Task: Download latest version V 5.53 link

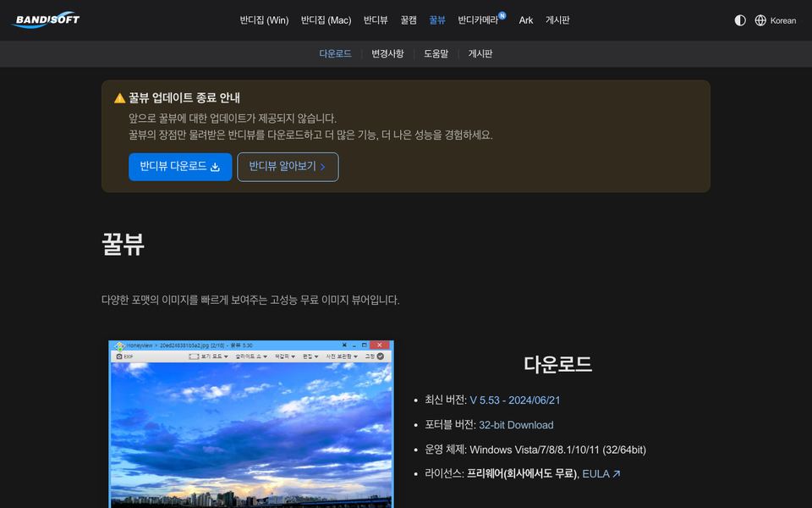Action: (515, 400)
